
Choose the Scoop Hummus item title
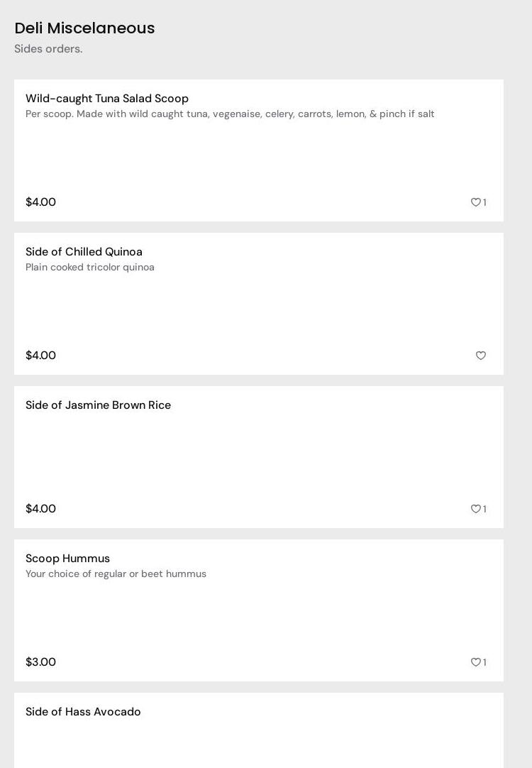(x=67, y=559)
